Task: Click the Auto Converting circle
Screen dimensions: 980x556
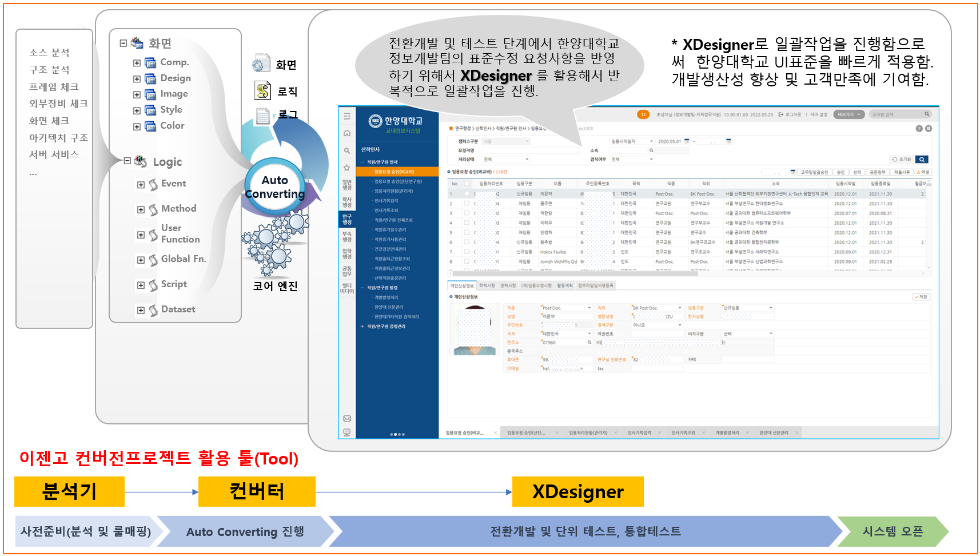Action: coord(275,187)
